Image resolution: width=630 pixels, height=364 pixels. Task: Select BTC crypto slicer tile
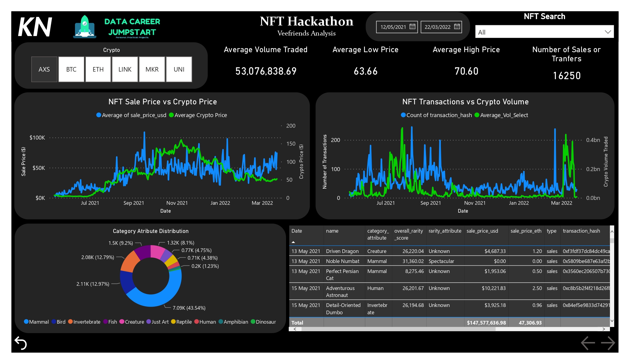click(x=71, y=69)
